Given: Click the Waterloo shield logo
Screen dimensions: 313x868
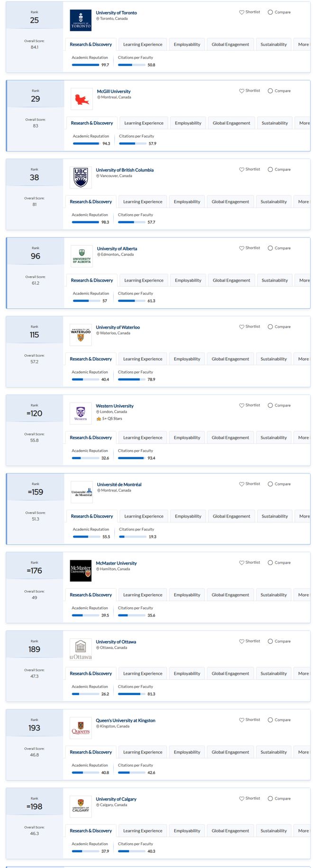Looking at the screenshot, I should pos(81,335).
